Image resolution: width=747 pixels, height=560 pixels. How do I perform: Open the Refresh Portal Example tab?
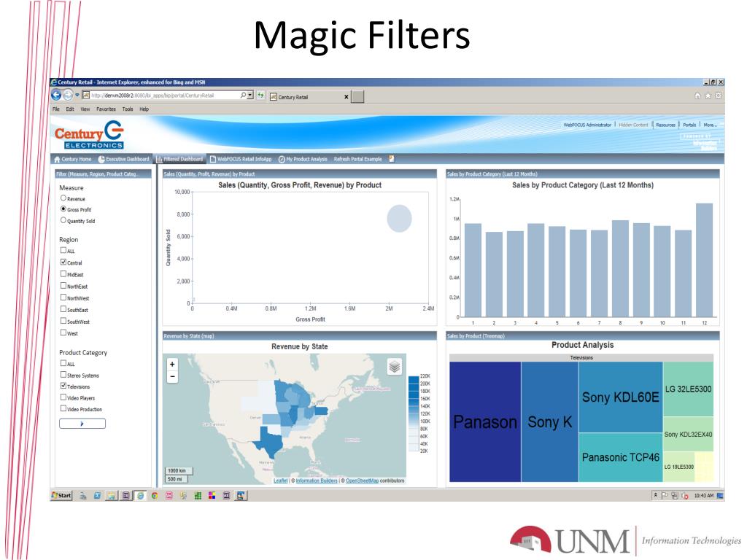pyautogui.click(x=357, y=159)
